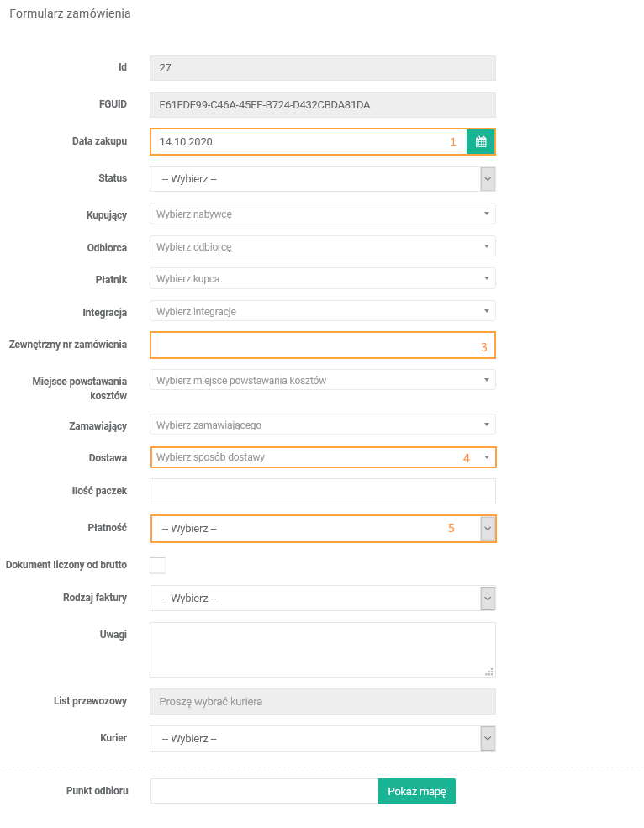Open the calendar date picker icon
644x828 pixels.
481,142
